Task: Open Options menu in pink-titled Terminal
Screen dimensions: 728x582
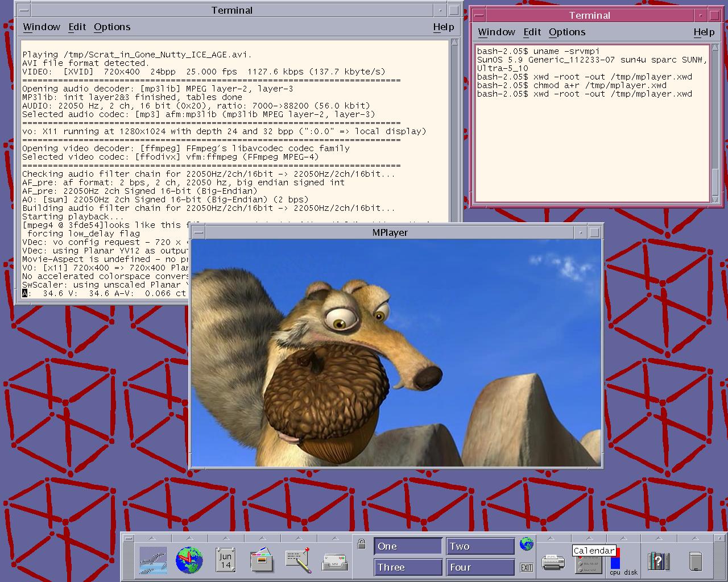Action: pyautogui.click(x=566, y=32)
